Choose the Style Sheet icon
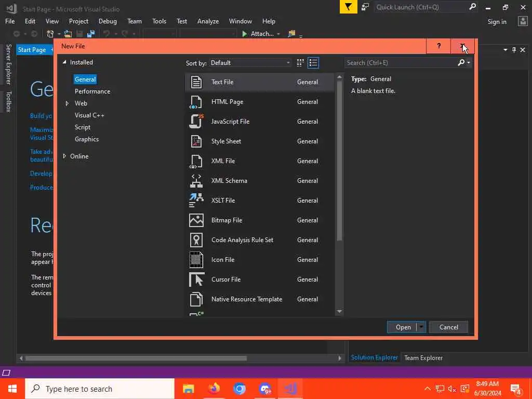532x399 pixels. click(196, 141)
